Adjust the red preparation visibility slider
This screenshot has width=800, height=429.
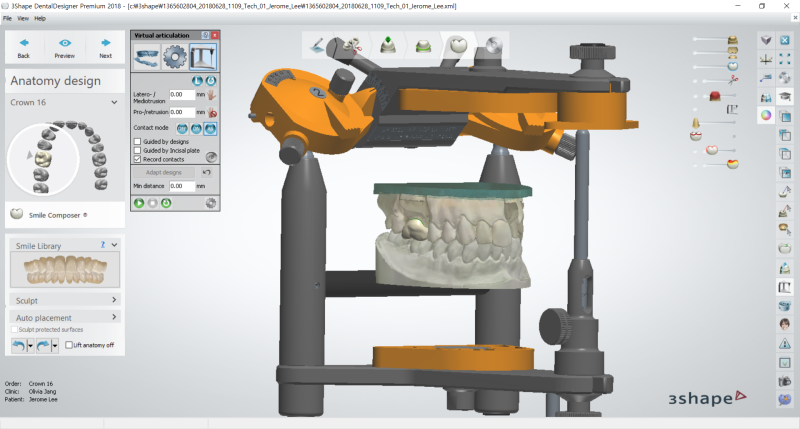714,96
